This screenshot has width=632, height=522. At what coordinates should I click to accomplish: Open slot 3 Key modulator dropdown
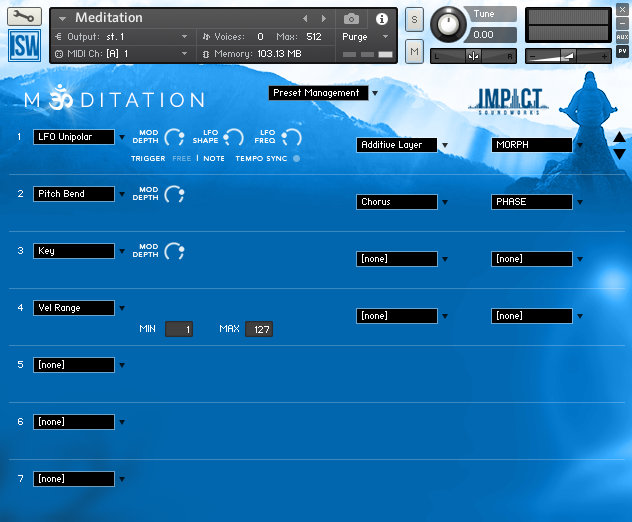(74, 251)
